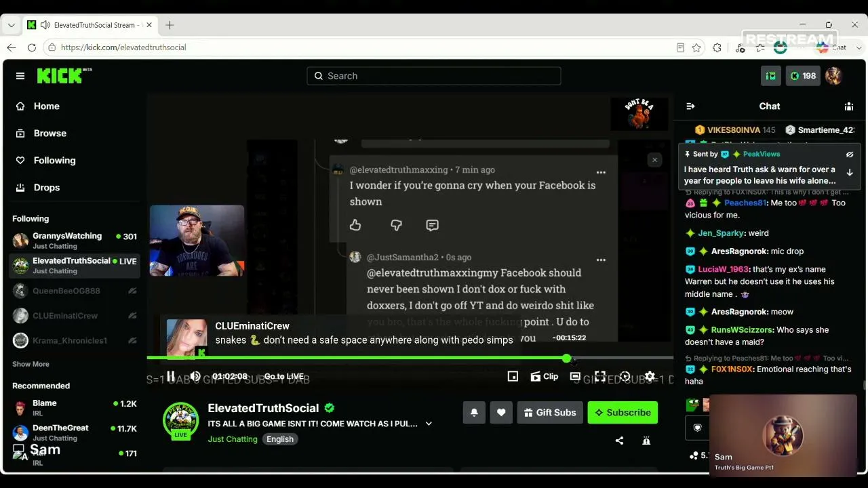Hide the pinned chat message

coord(850,155)
